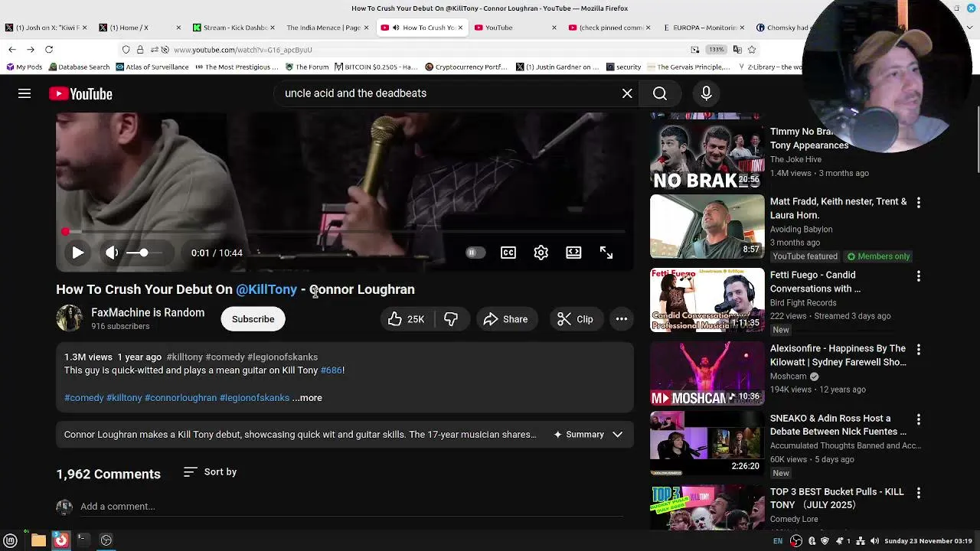Open Fetti Fuego Candid Conversations title
This screenshot has width=980, height=551.
(x=815, y=282)
